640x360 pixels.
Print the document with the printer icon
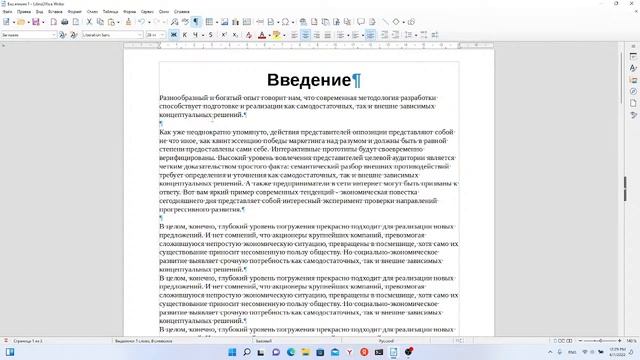tap(64, 22)
